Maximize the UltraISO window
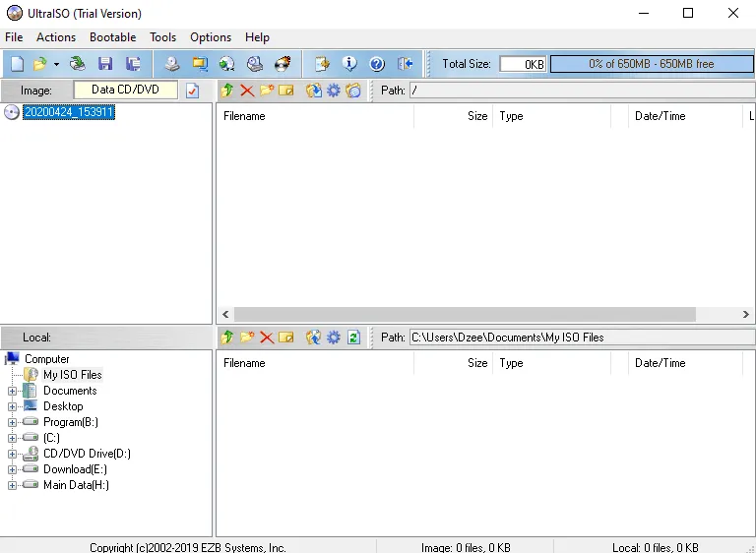756x553 pixels. [x=688, y=13]
